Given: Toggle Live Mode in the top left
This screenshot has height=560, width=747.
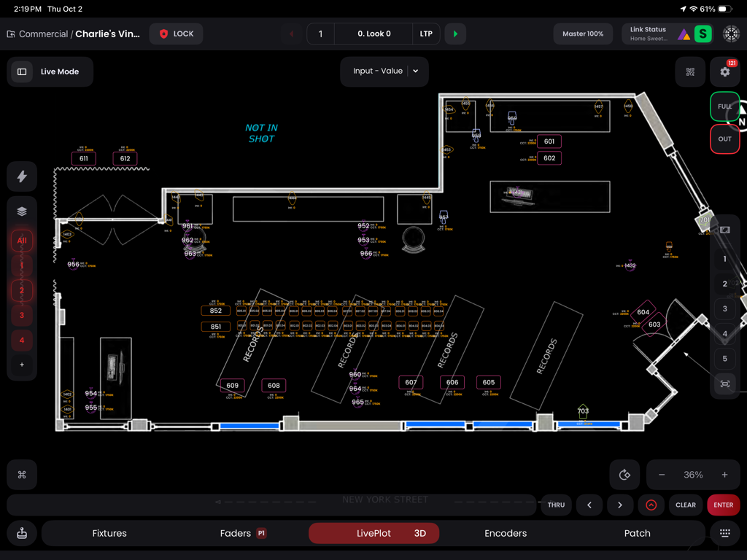Looking at the screenshot, I should point(50,71).
